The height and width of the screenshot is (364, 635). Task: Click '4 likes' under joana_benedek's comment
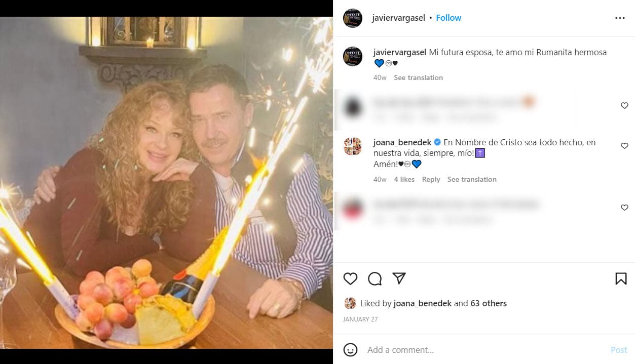404,179
